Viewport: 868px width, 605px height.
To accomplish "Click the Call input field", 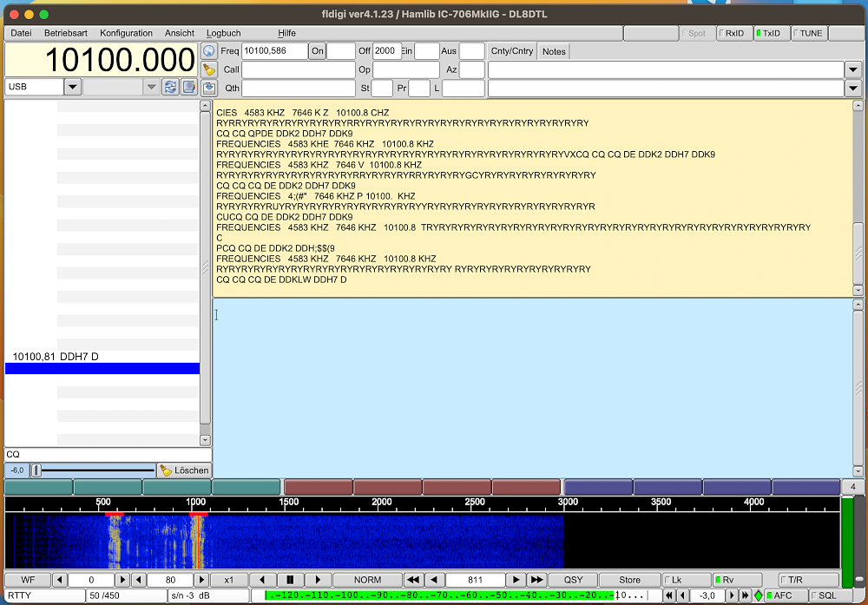I will pyautogui.click(x=299, y=69).
